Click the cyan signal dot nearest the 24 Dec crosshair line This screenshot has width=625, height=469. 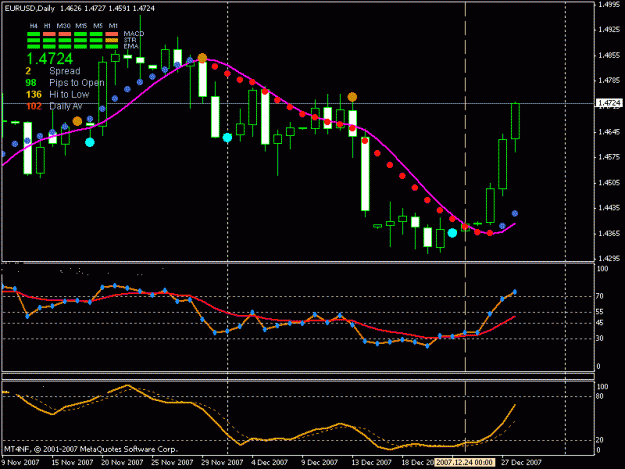[x=452, y=233]
